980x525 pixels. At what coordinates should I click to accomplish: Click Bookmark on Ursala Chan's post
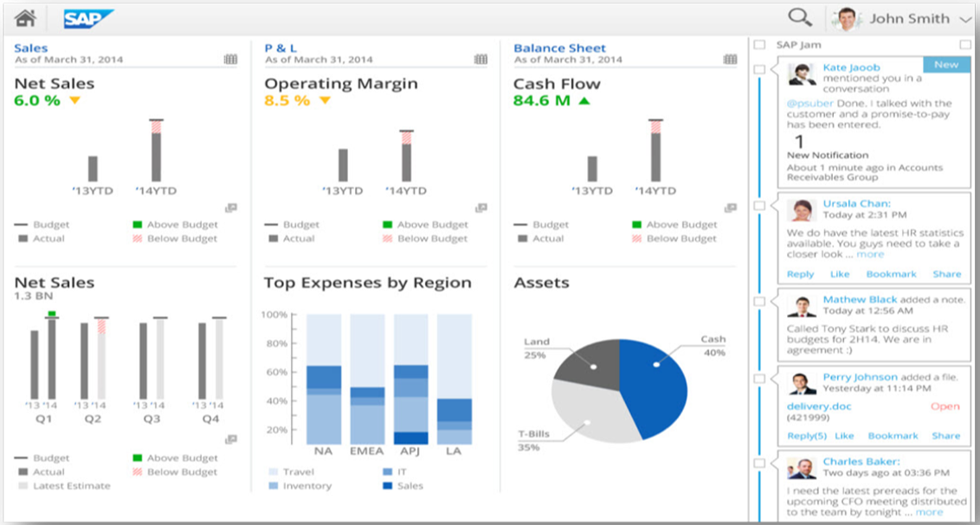pyautogui.click(x=891, y=274)
